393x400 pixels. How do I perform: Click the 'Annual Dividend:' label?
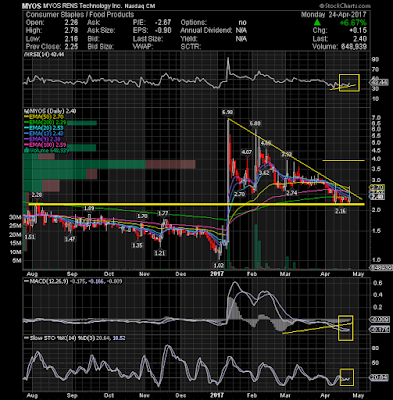[206, 31]
